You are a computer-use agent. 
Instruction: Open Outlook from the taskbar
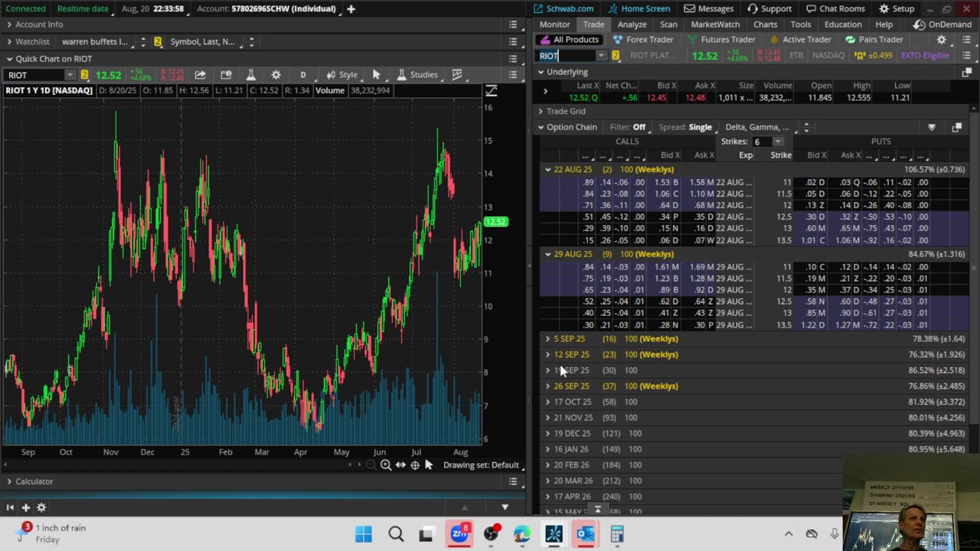click(x=586, y=534)
